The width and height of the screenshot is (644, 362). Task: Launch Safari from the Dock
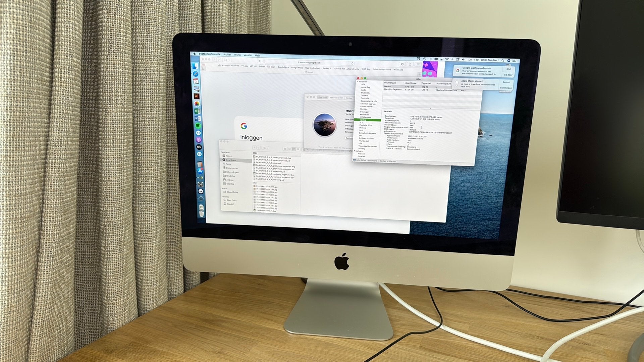click(195, 74)
